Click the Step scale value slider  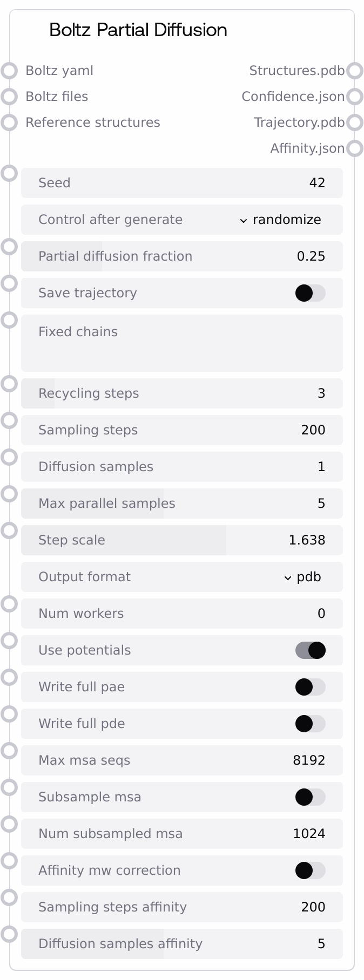[x=181, y=540]
